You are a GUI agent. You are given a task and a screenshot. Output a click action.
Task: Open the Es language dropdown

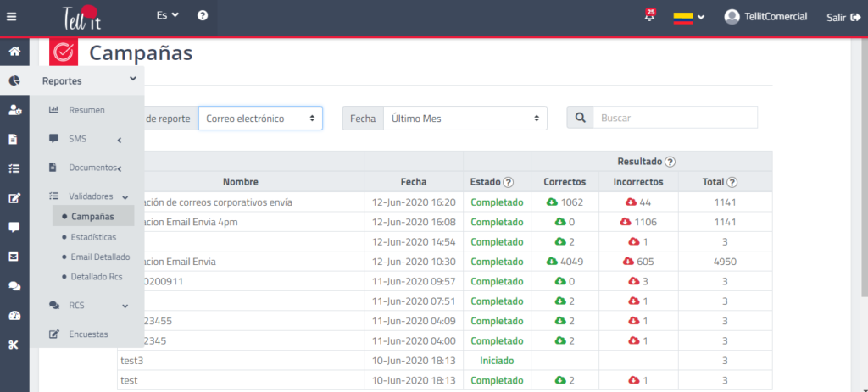[168, 15]
